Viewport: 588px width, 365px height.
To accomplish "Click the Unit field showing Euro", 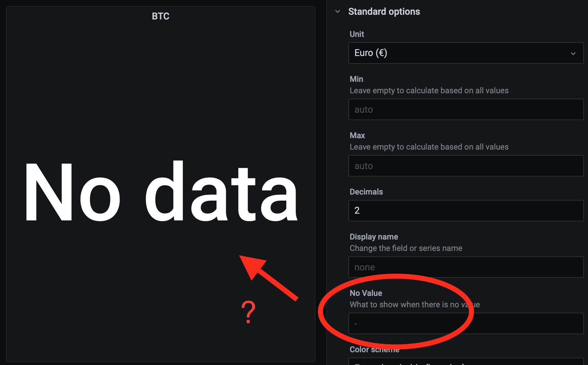I will click(x=466, y=53).
